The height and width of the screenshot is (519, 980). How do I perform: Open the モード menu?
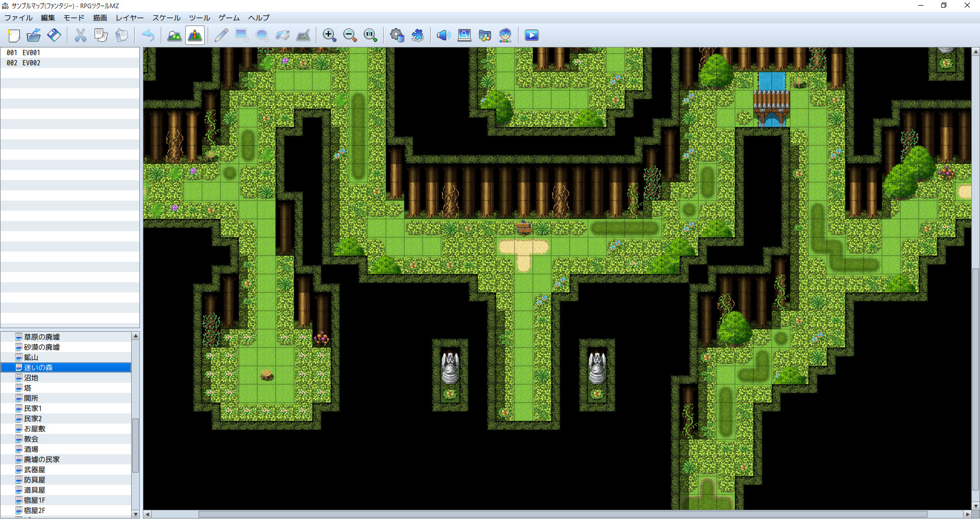pos(73,18)
